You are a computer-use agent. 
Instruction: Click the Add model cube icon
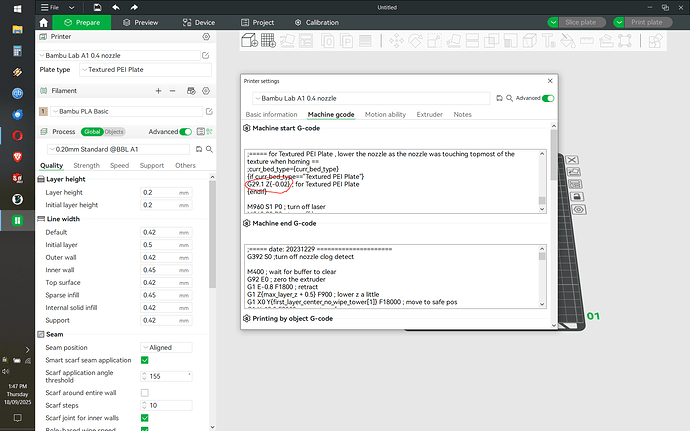coord(250,41)
